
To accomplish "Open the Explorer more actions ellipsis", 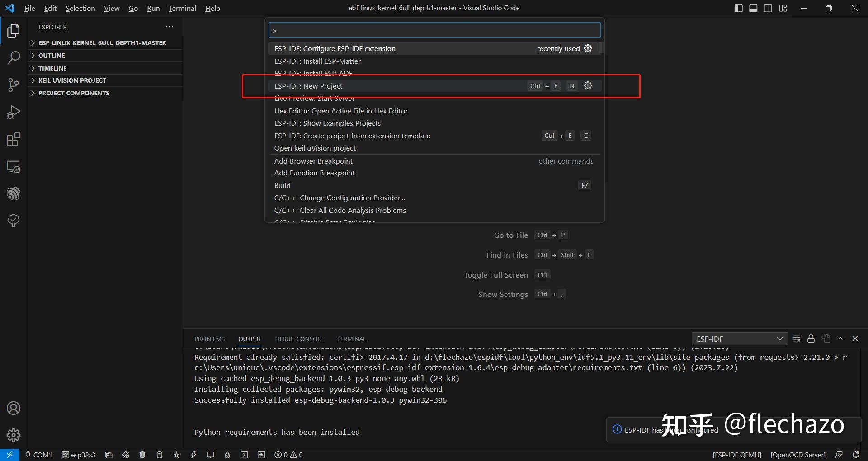I will 170,27.
